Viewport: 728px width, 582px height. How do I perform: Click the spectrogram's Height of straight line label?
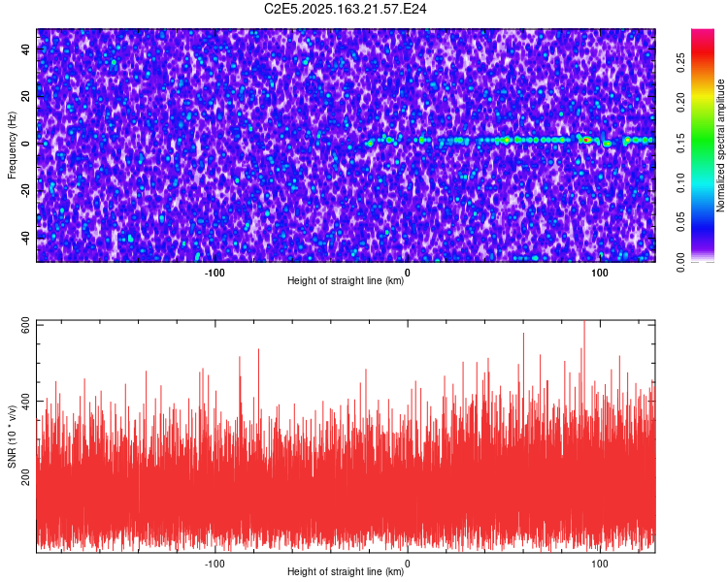(x=346, y=280)
